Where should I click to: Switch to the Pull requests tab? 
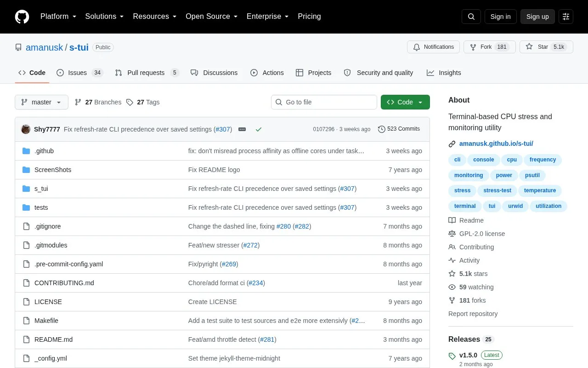coord(147,73)
